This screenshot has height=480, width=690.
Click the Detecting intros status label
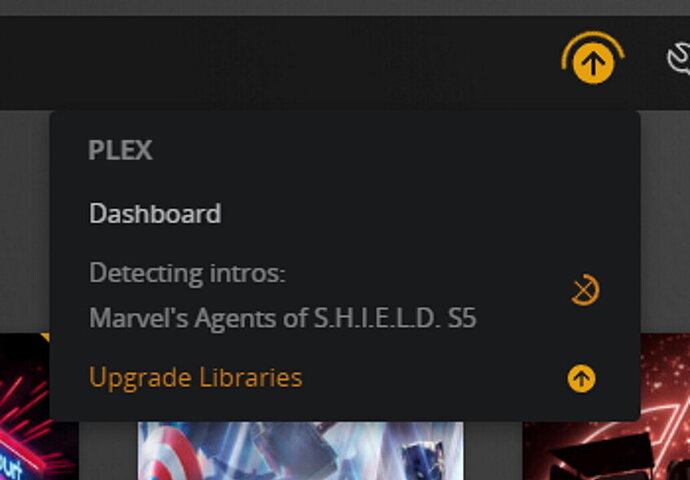(x=187, y=273)
